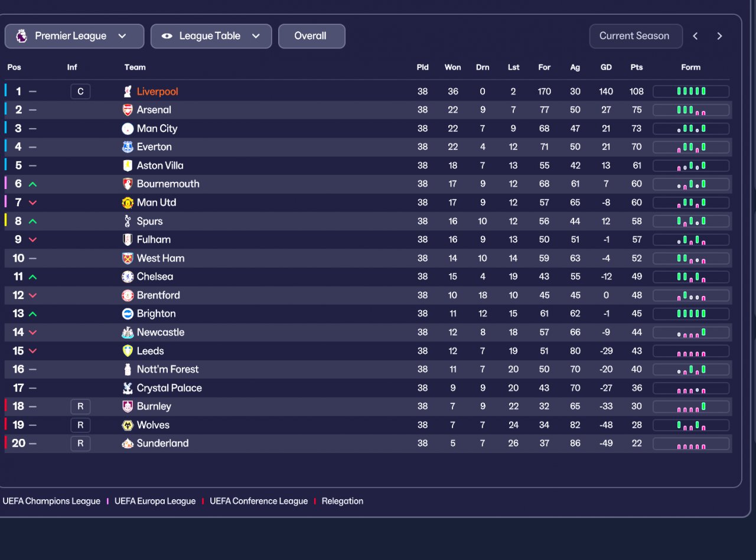The image size is (756, 560).
Task: Open the Premier League competition dropdown
Action: click(x=74, y=36)
